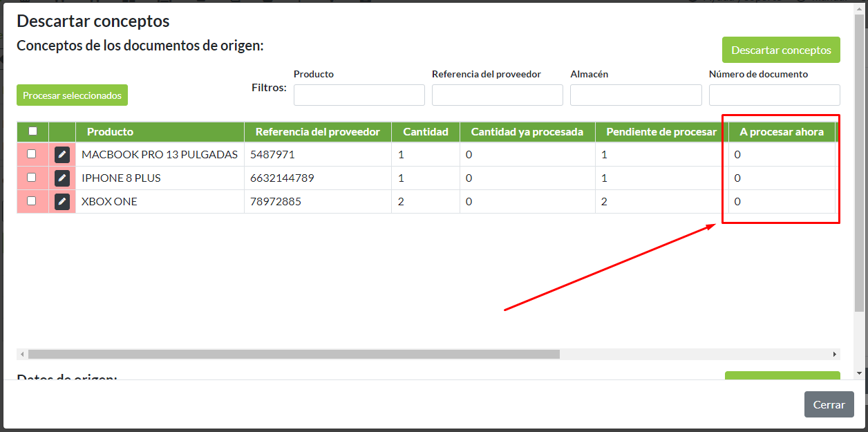Click the Referencia del proveedor filter input
868x432 pixels.
click(497, 95)
